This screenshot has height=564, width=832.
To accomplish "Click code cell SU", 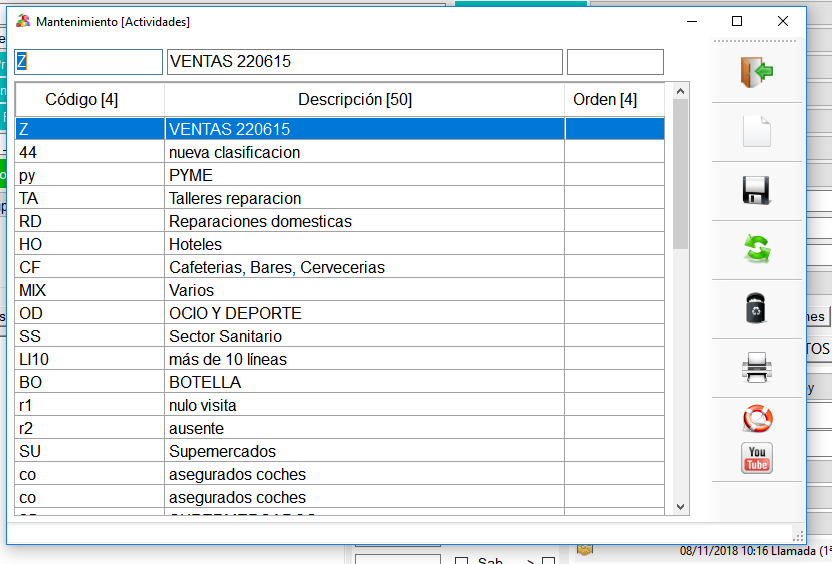I will tap(90, 451).
